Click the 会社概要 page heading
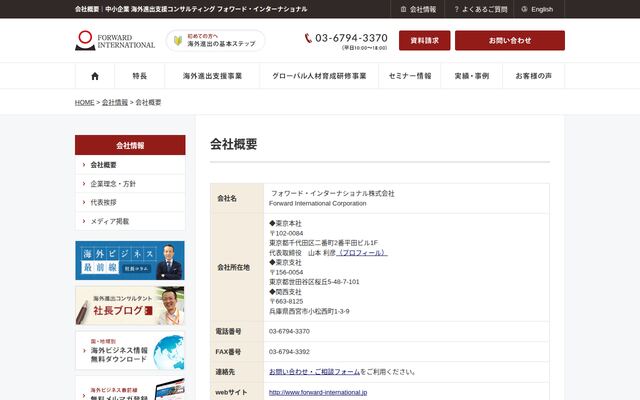The width and height of the screenshot is (640, 400). point(233,144)
